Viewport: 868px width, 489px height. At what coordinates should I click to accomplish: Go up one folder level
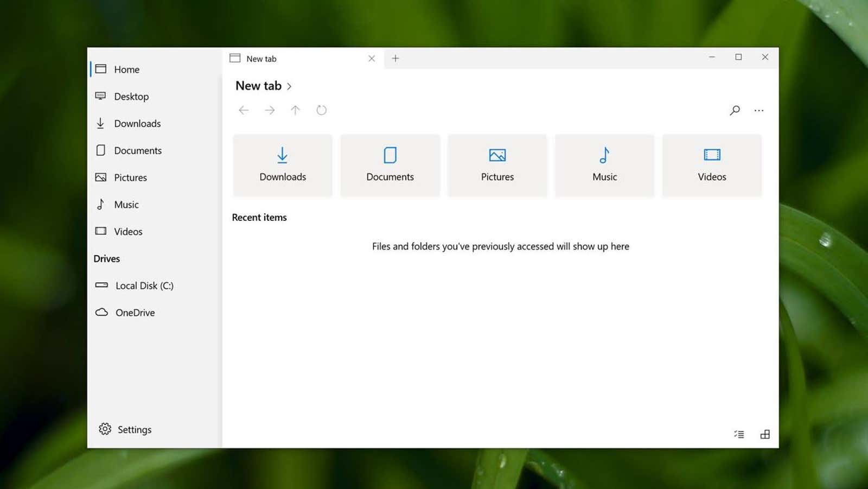(295, 110)
